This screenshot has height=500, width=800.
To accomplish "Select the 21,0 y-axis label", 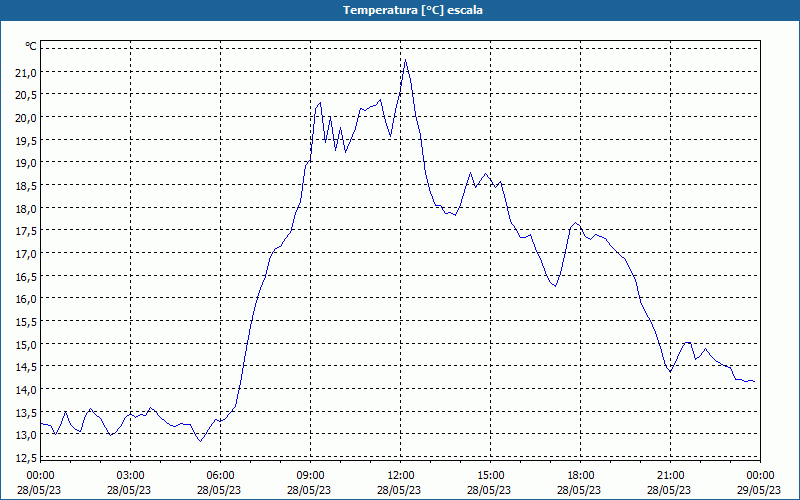I will tap(27, 73).
